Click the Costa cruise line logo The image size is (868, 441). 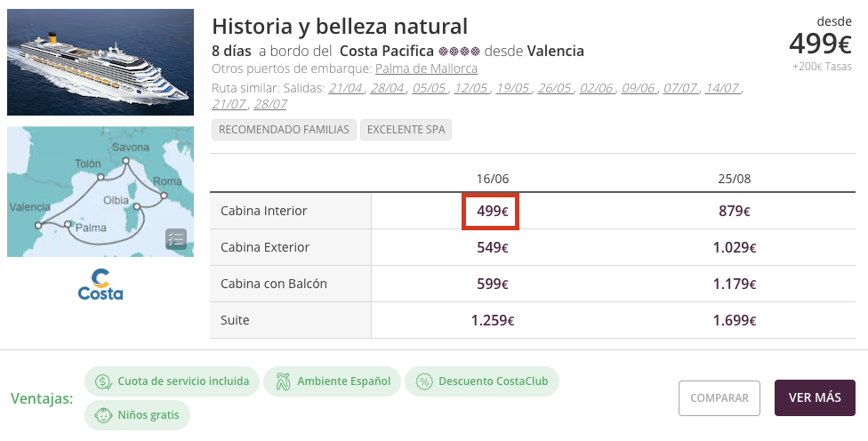tap(100, 285)
